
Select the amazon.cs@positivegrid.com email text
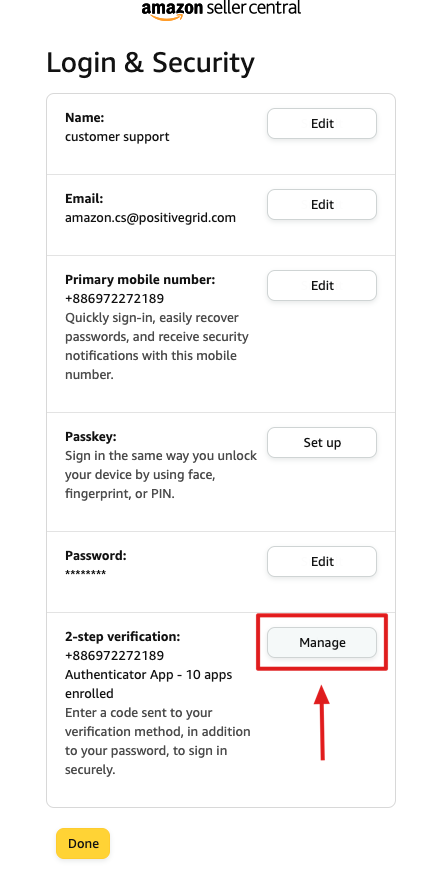click(151, 218)
